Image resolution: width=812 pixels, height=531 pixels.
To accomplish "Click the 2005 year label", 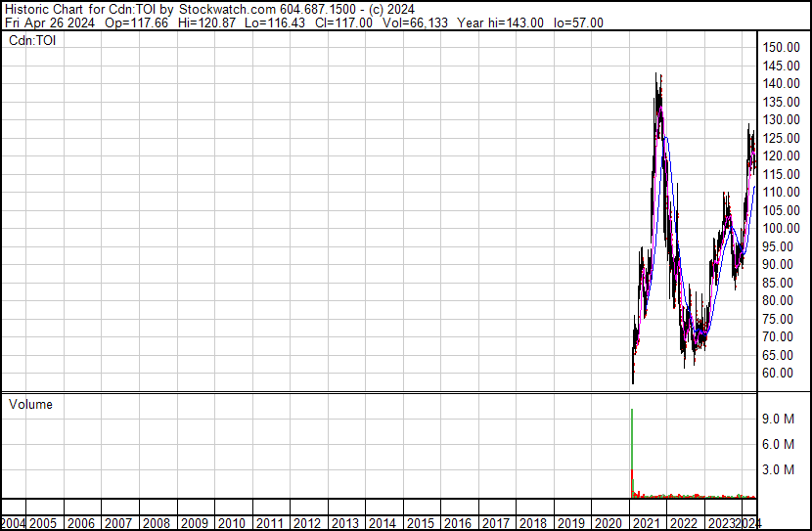I will [42, 524].
